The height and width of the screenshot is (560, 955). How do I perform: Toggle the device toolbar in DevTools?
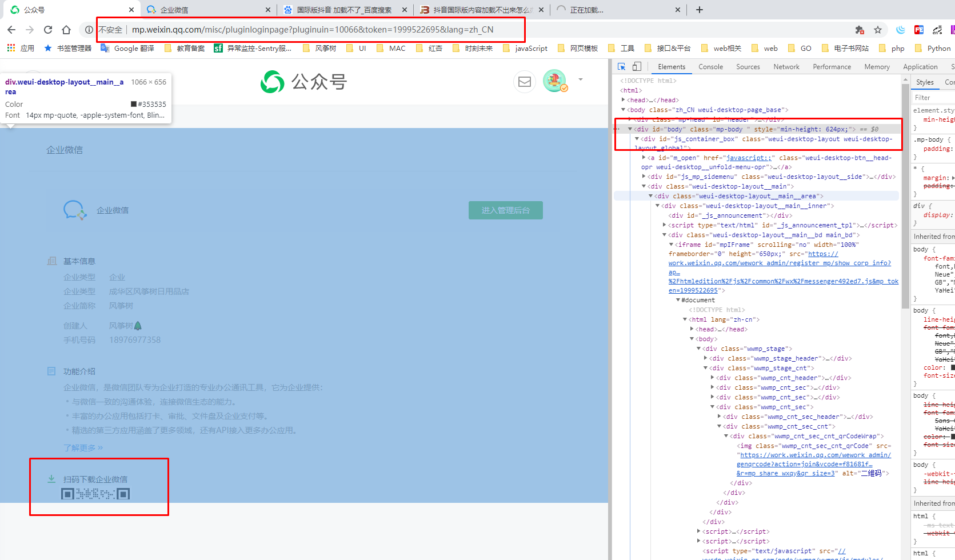point(637,67)
